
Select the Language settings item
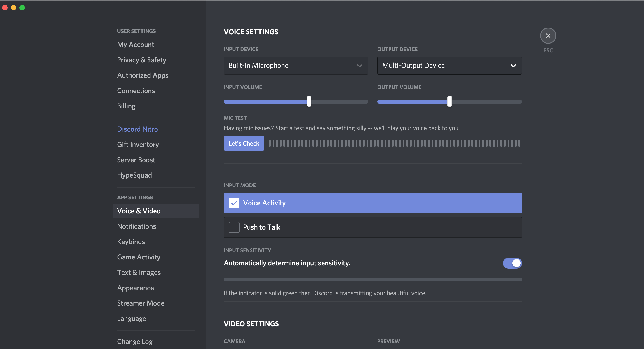point(132,318)
